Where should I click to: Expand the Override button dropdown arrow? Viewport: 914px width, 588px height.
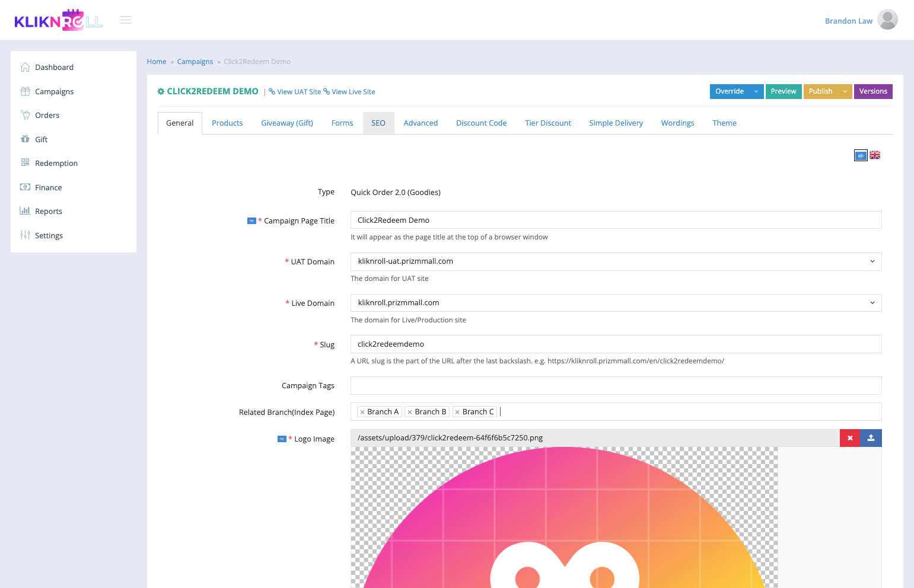pos(756,91)
